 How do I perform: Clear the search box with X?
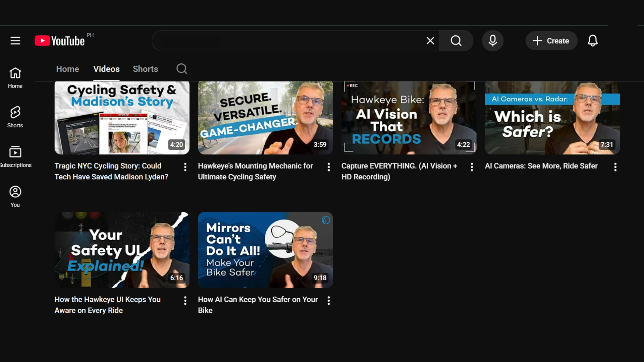coord(430,41)
